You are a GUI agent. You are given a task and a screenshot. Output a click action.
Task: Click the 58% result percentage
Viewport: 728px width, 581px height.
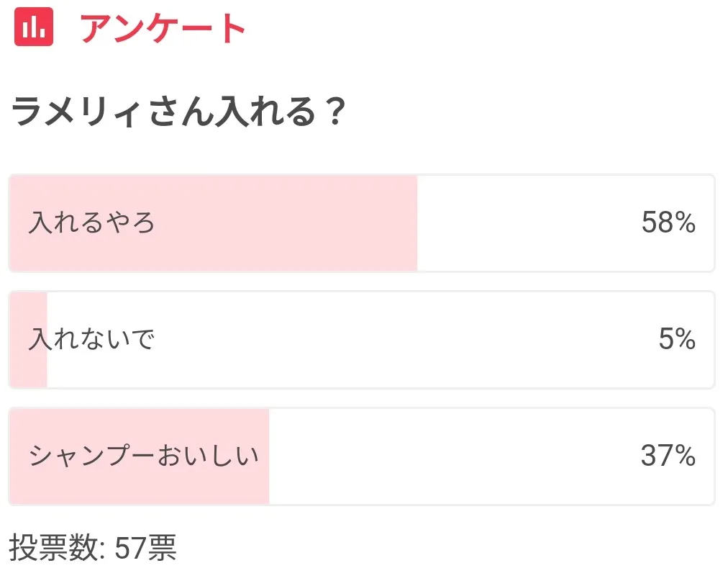668,223
